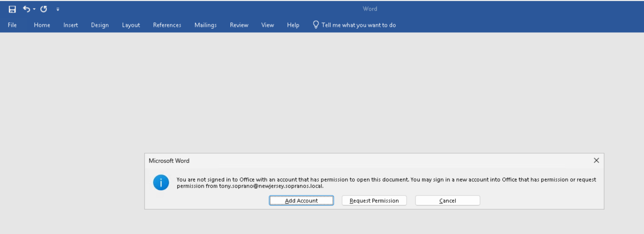Open the Mailings tab
The image size is (644, 234).
click(205, 25)
